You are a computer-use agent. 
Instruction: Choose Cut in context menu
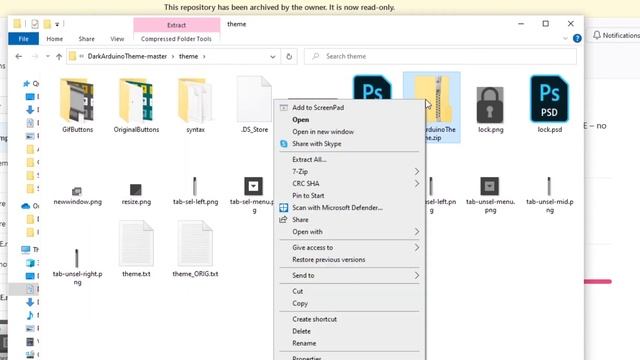pyautogui.click(x=349, y=291)
